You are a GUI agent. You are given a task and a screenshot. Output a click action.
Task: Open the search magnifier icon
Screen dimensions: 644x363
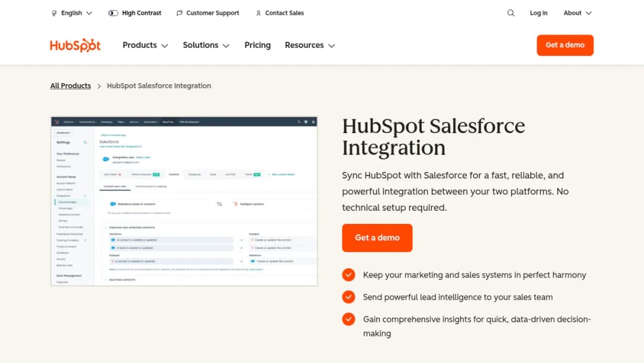[x=510, y=13]
